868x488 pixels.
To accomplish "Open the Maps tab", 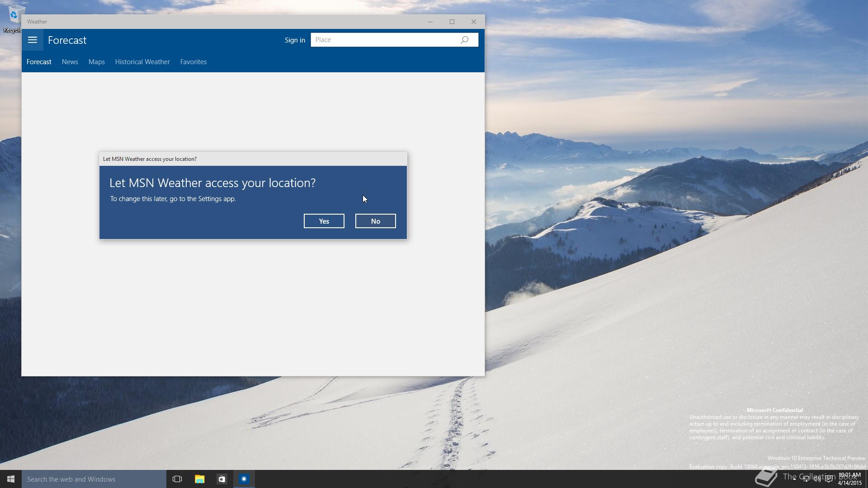I will (96, 62).
